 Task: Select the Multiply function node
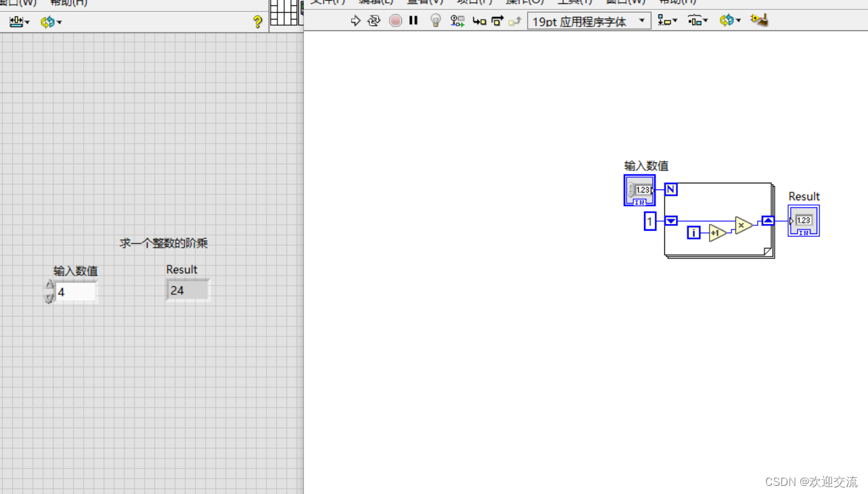coord(744,225)
